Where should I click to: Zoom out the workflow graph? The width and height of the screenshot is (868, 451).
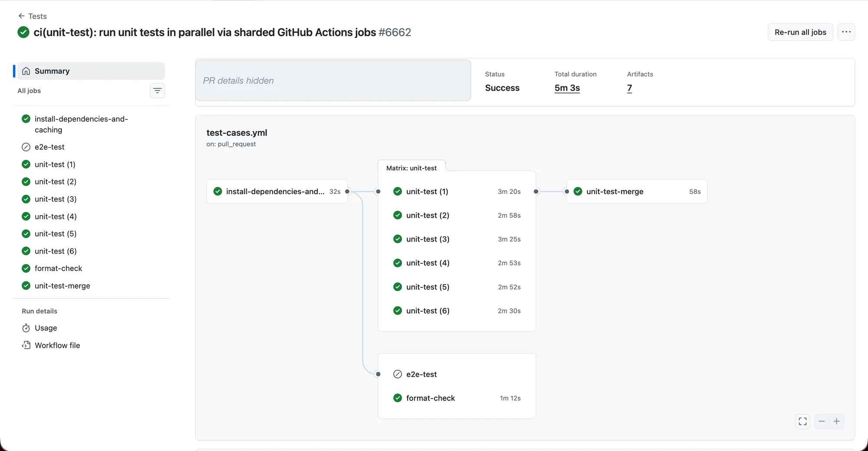tap(822, 421)
